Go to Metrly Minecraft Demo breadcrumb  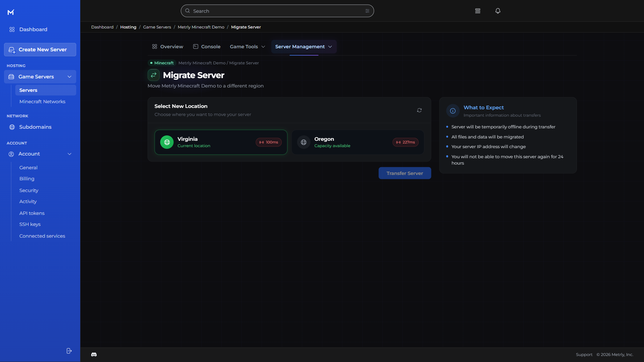tap(201, 27)
